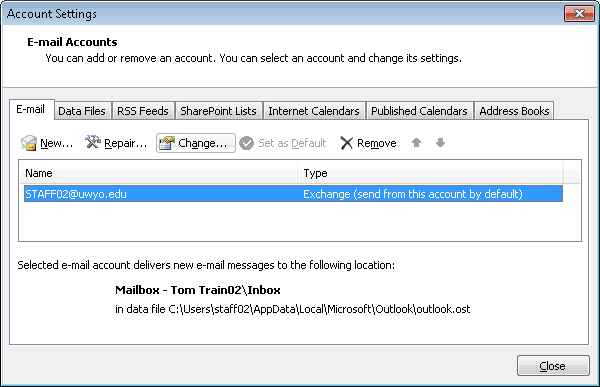Click the Exchange account type cell
The image size is (600, 387).
413,194
